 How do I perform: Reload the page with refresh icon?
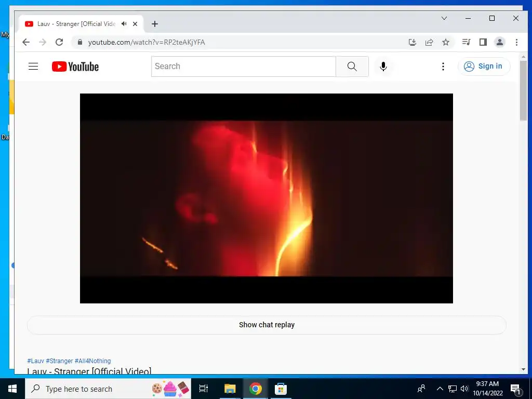pos(59,42)
